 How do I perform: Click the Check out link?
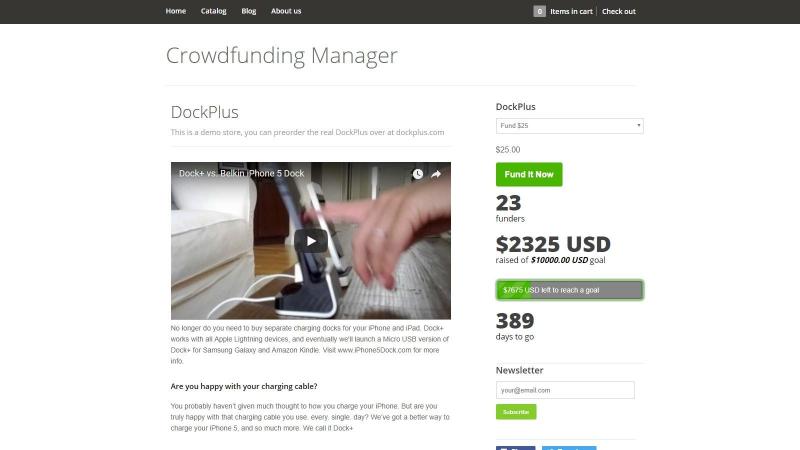(x=618, y=11)
